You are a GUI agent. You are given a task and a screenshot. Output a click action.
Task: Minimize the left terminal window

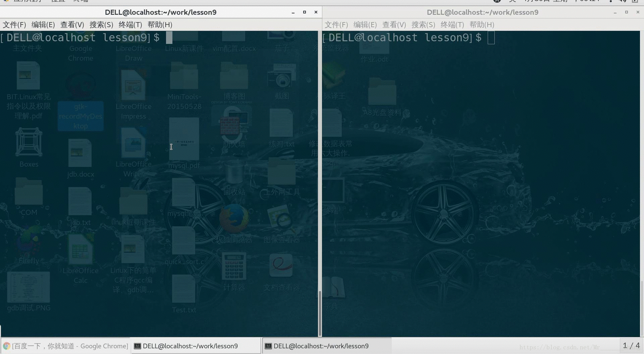tap(293, 12)
